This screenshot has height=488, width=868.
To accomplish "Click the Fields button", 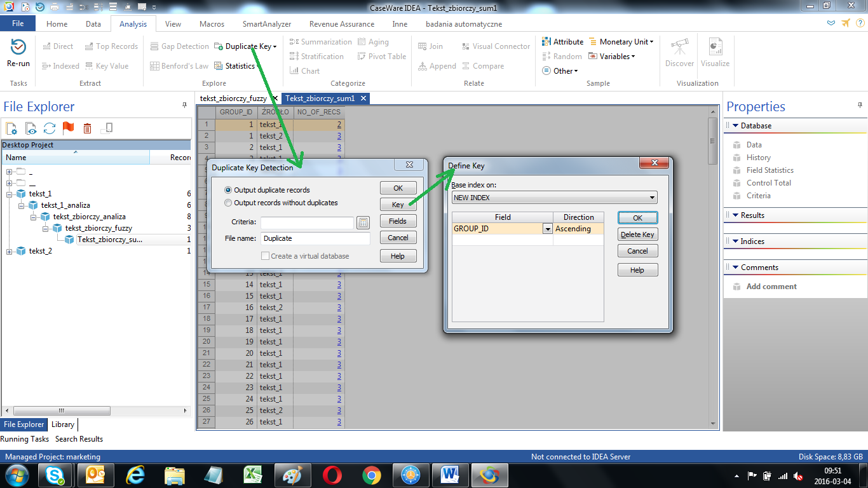I will tap(398, 221).
